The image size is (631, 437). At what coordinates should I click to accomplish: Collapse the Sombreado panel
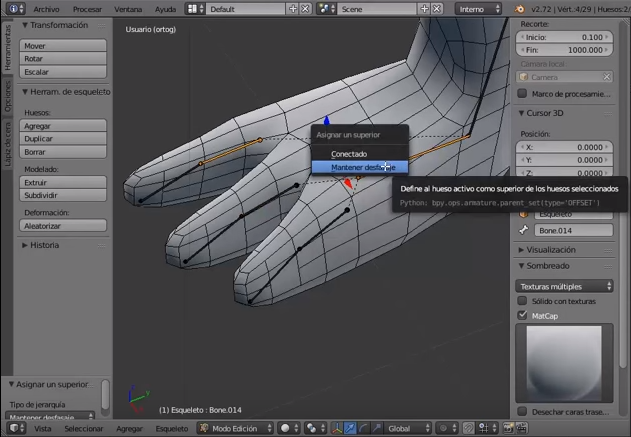[x=522, y=266]
